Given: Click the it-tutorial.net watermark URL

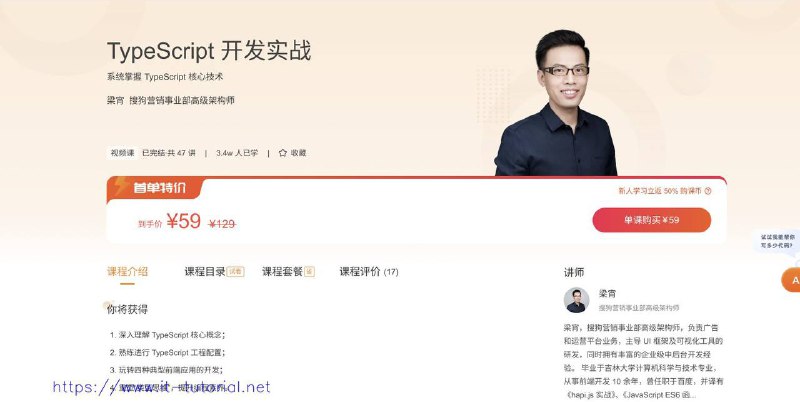Looking at the screenshot, I should 162,387.
